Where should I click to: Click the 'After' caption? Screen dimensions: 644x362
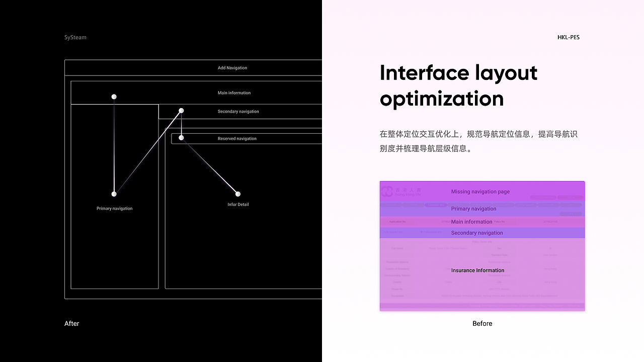pyautogui.click(x=72, y=323)
